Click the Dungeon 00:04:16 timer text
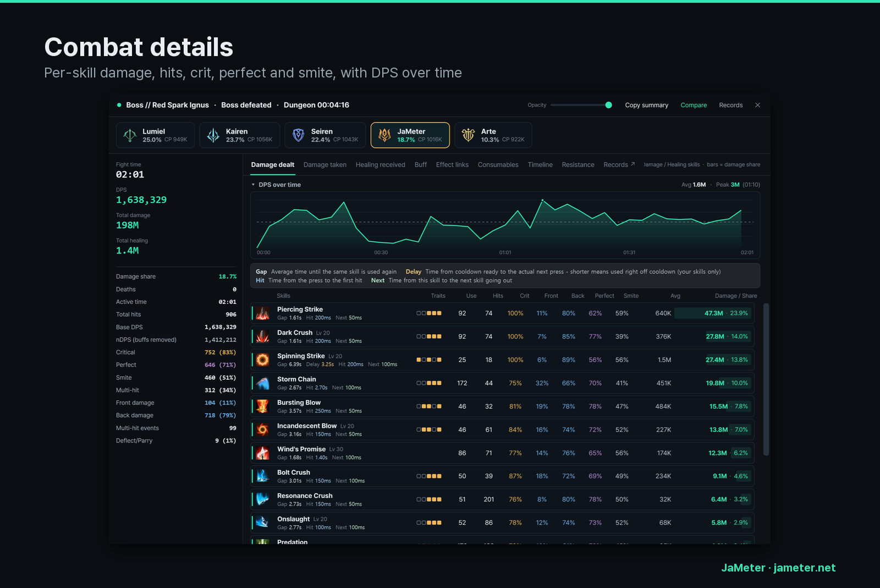Screen dimensions: 880x588 [316, 105]
